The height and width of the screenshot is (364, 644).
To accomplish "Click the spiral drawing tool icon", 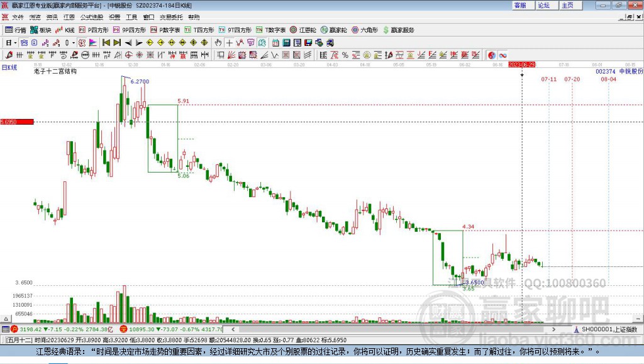I will click(64, 55).
